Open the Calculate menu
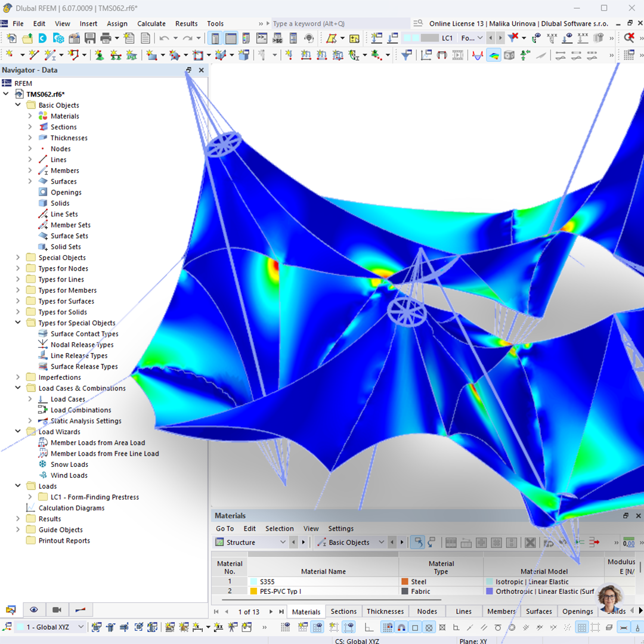 151,23
